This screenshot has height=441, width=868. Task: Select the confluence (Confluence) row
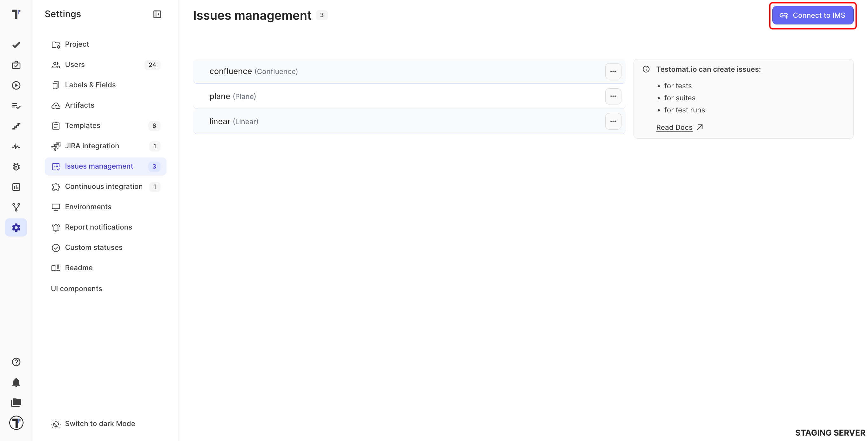[x=409, y=71]
